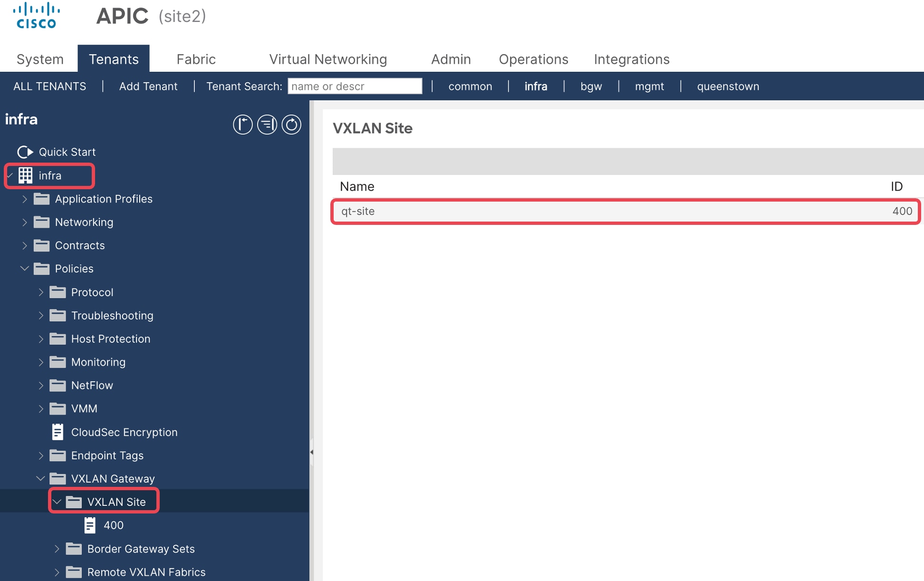924x581 pixels.
Task: Click the VXLAN Site folder icon
Action: click(74, 502)
